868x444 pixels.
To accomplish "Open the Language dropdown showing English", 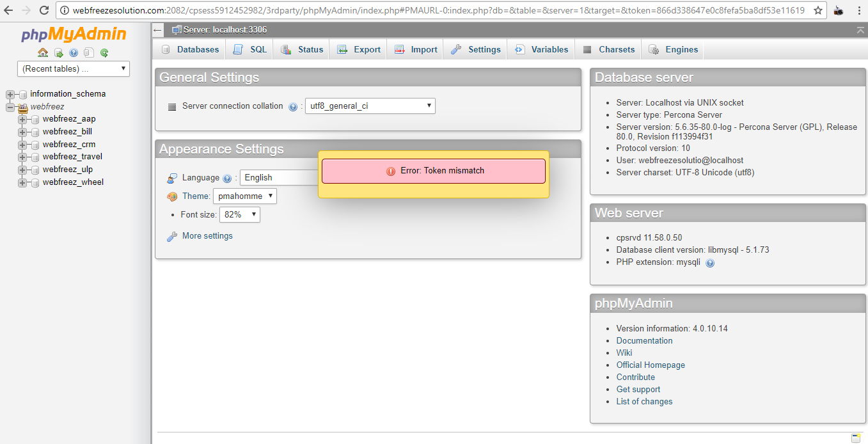I will click(x=280, y=178).
